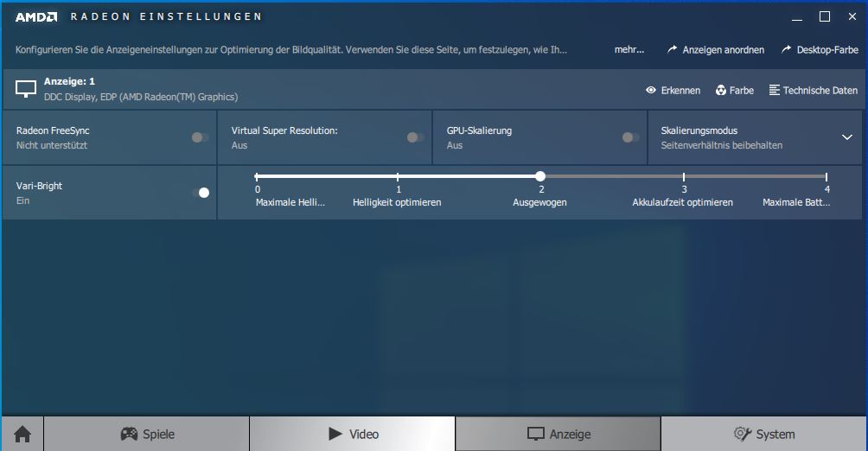Select the Anzeige tab
Viewport: 868px width, 451px height.
tap(558, 434)
